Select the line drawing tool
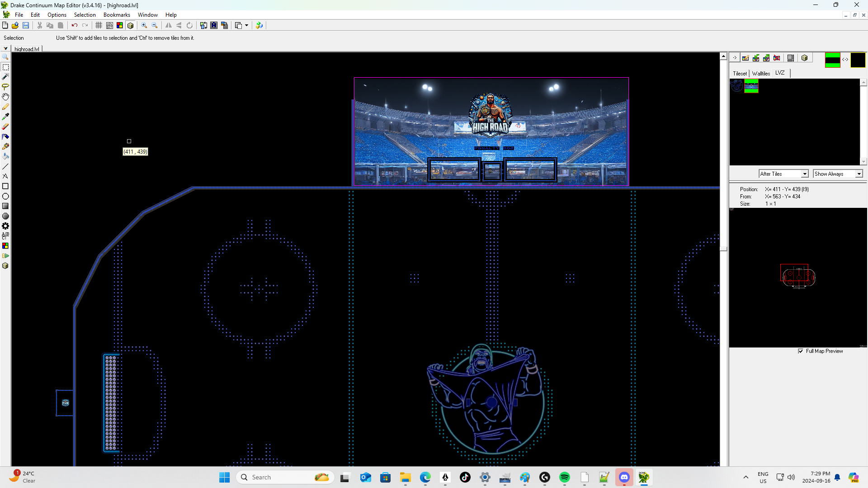868x488 pixels. pos(5,166)
